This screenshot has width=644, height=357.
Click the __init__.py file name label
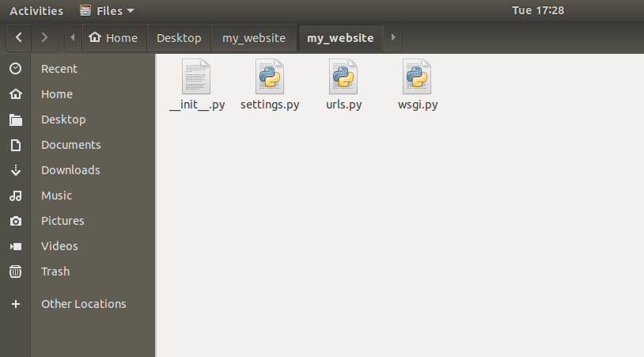(x=197, y=104)
